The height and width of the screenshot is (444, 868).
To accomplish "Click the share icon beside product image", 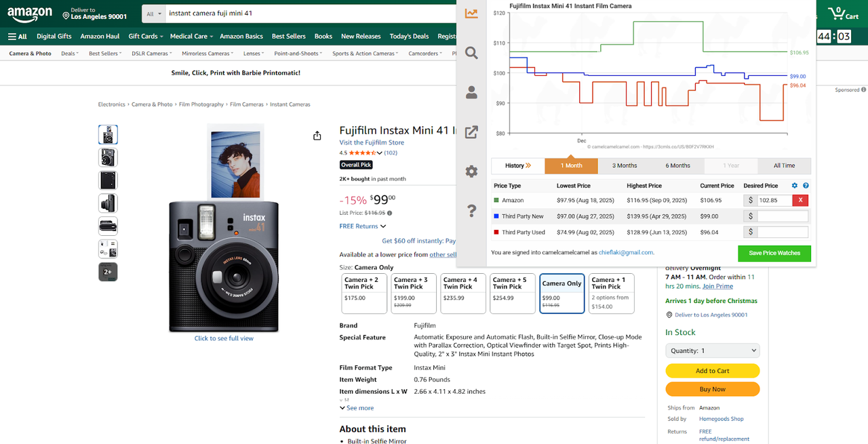I will [317, 136].
